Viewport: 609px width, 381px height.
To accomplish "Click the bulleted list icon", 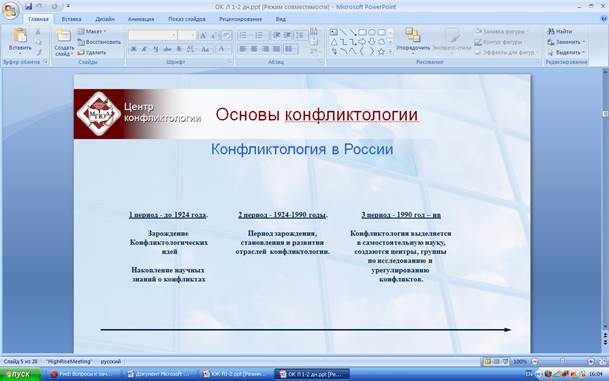I will coord(243,36).
